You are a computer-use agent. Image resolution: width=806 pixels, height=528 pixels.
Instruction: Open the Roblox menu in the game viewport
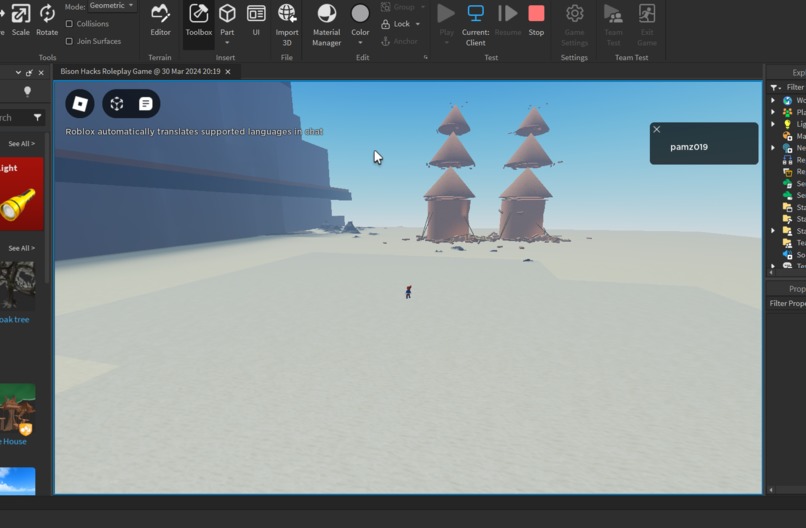pyautogui.click(x=80, y=104)
